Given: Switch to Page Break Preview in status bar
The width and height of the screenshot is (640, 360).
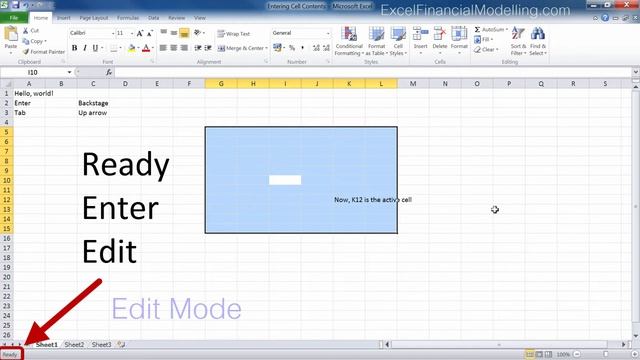Looking at the screenshot, I should coord(548,354).
